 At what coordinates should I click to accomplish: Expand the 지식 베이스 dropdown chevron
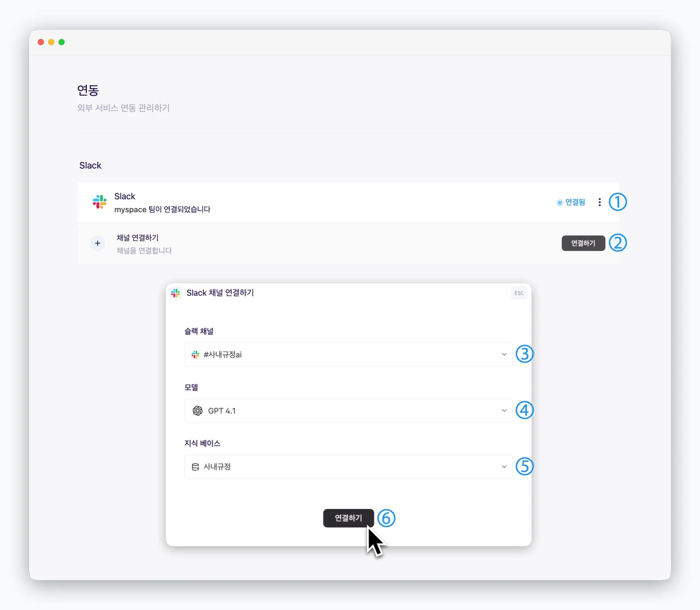pos(504,467)
